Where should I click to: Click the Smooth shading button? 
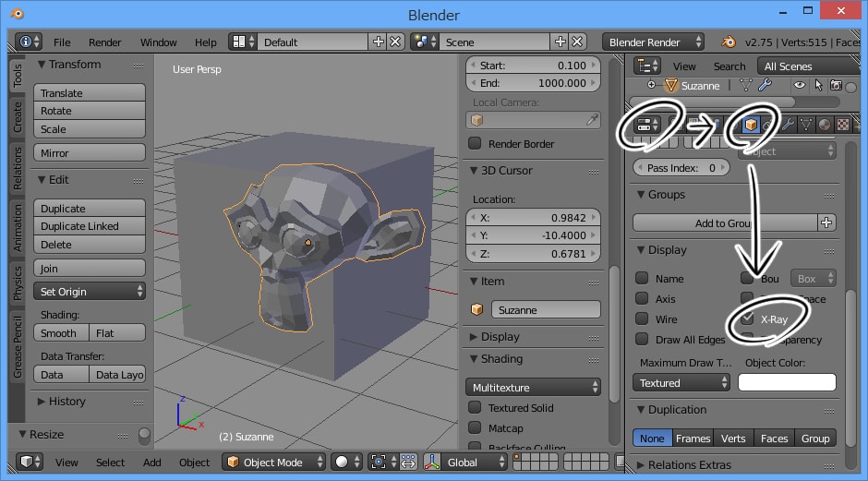(61, 332)
